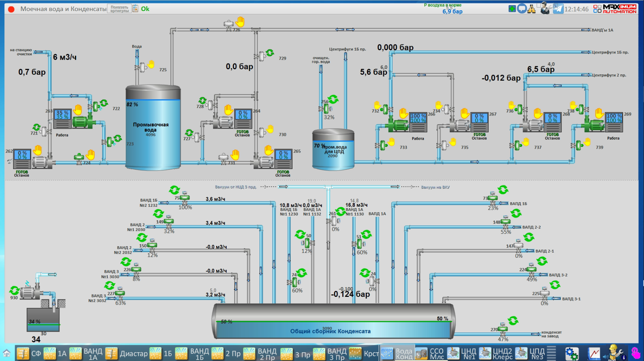Screen dimensions: 644x361
Task: Click the warning triangle alarm icon
Action: coord(531,9)
